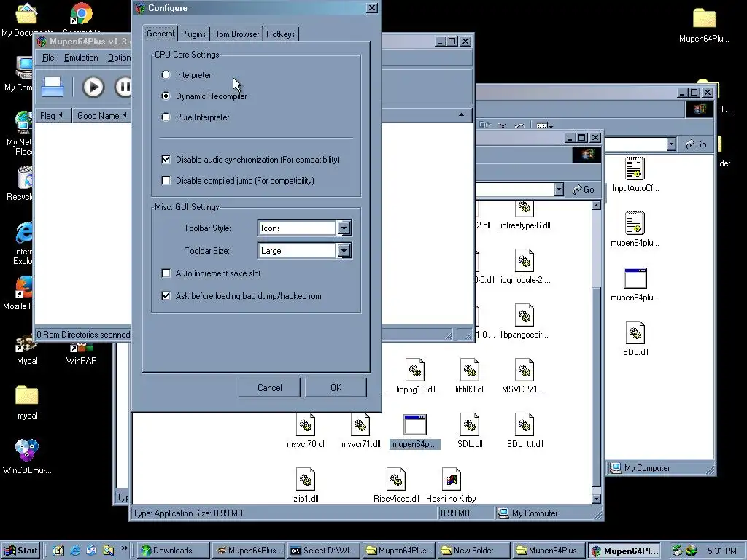
Task: Click scrollbar down arrow in folder window
Action: pyautogui.click(x=596, y=499)
